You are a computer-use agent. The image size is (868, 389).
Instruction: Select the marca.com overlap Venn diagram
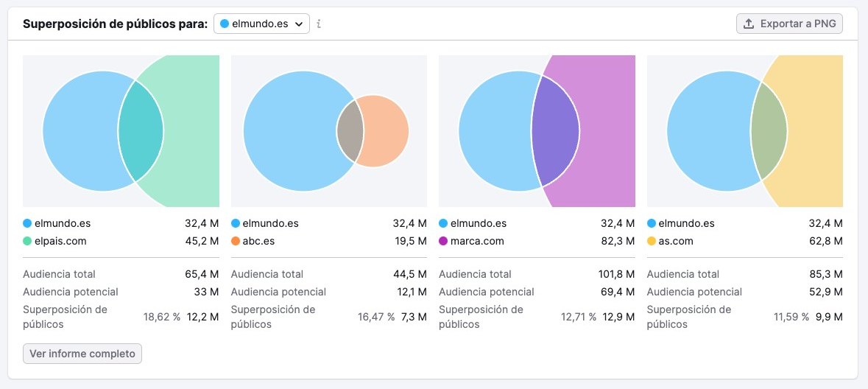point(537,131)
